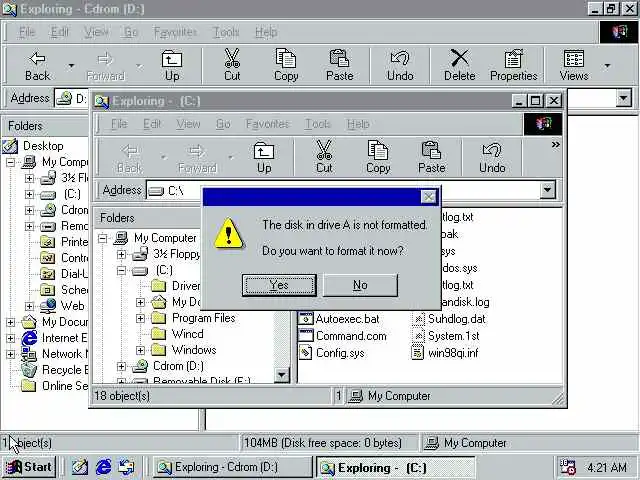This screenshot has width=640, height=480.
Task: Click Exploring - (C:) taskbar button
Action: 395,467
